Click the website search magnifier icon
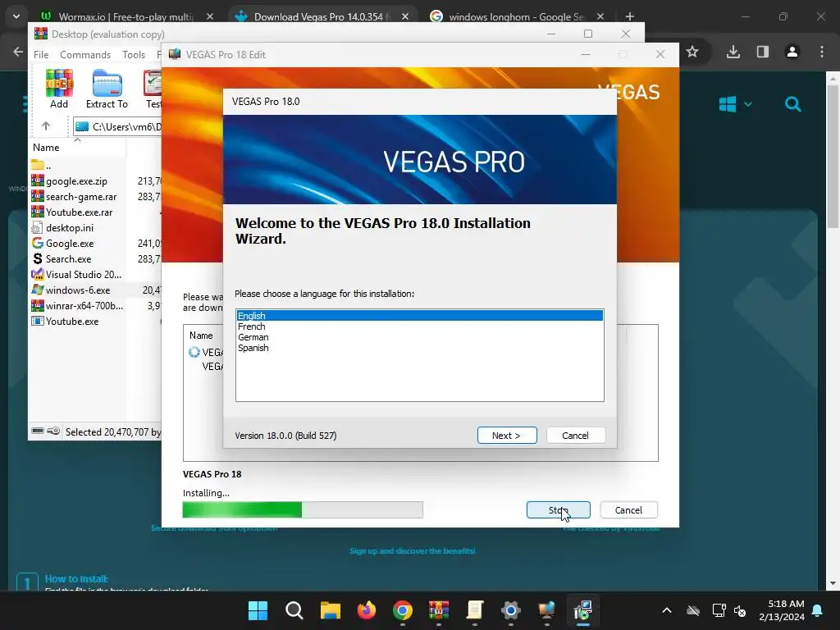Screen dimensions: 840x630 [x=793, y=104]
